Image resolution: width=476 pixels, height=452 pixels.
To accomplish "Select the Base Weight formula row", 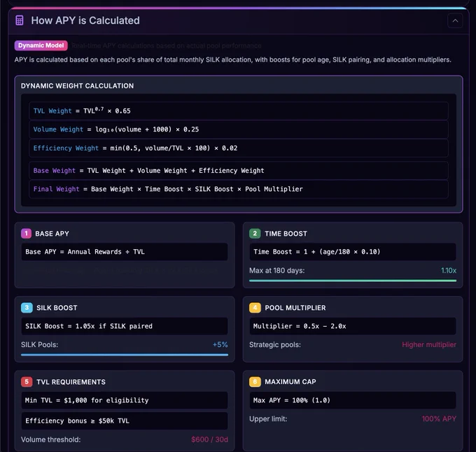I will click(x=239, y=171).
